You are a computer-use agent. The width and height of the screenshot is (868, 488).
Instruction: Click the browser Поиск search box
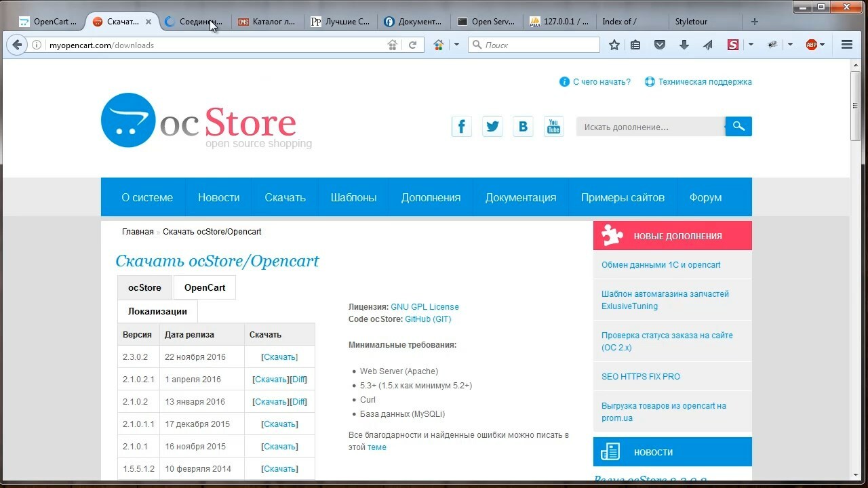[x=534, y=45]
